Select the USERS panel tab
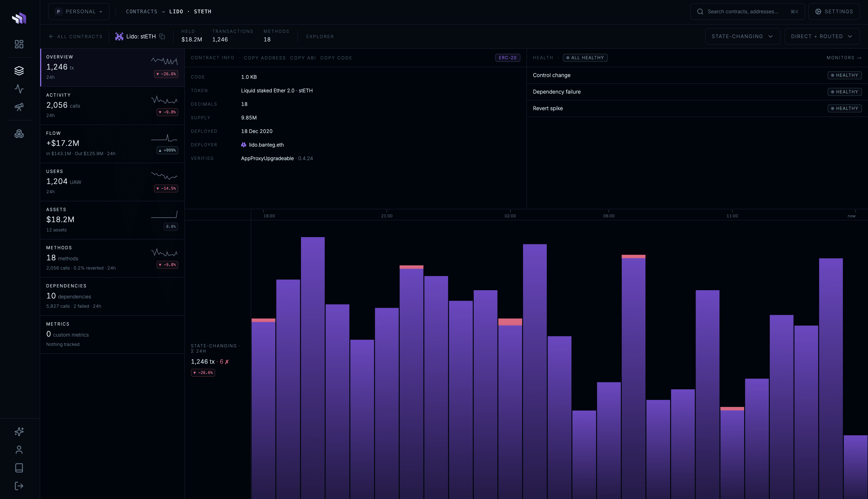Screen dimensions: 868x499 point(113,182)
